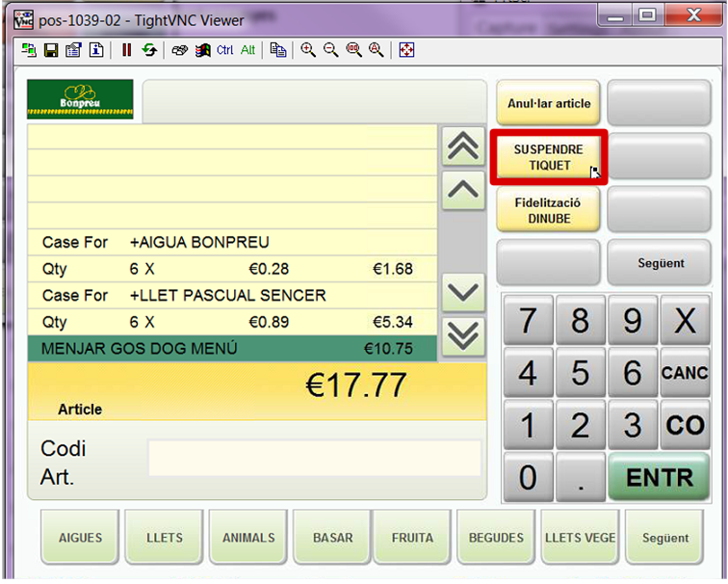Toggle full screen mode icon

pos(406,50)
